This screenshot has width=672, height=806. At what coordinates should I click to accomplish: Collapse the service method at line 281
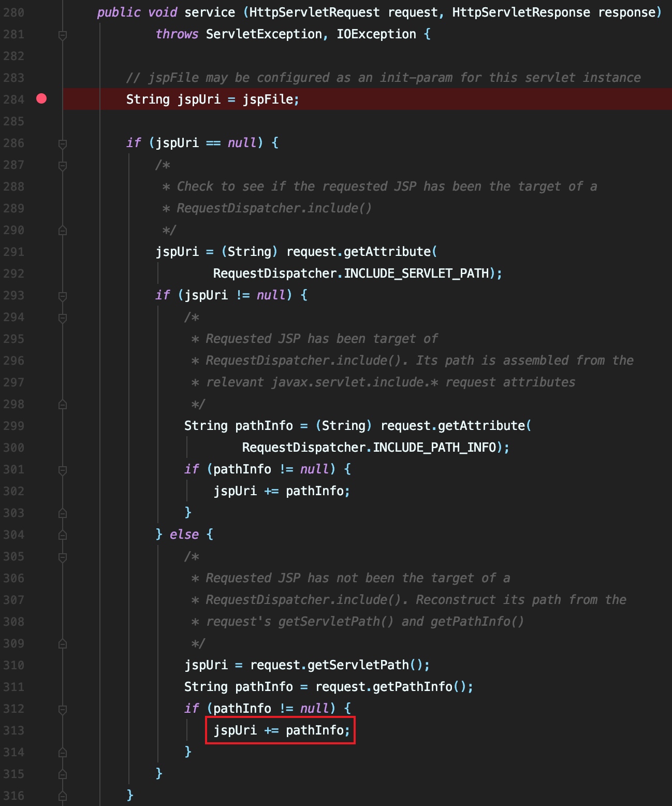pyautogui.click(x=63, y=35)
